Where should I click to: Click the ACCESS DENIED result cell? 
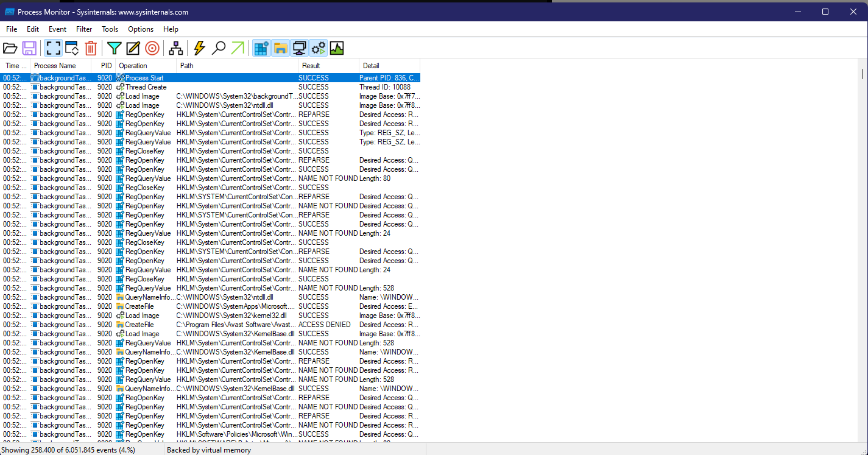[325, 325]
